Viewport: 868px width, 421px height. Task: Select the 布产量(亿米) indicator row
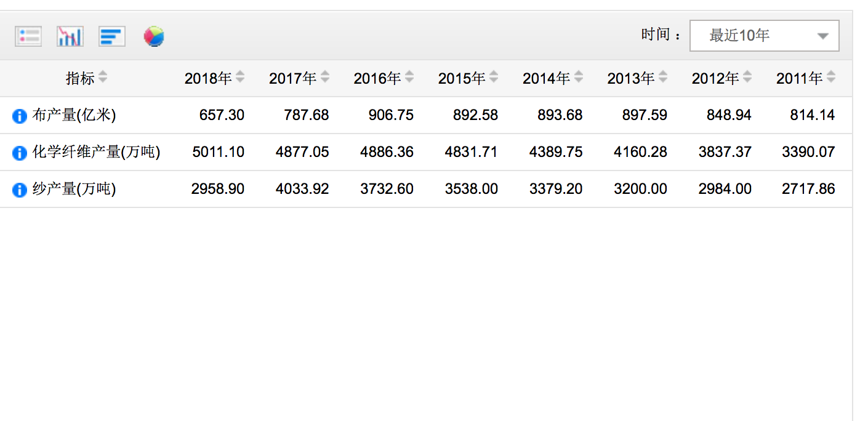click(x=426, y=115)
